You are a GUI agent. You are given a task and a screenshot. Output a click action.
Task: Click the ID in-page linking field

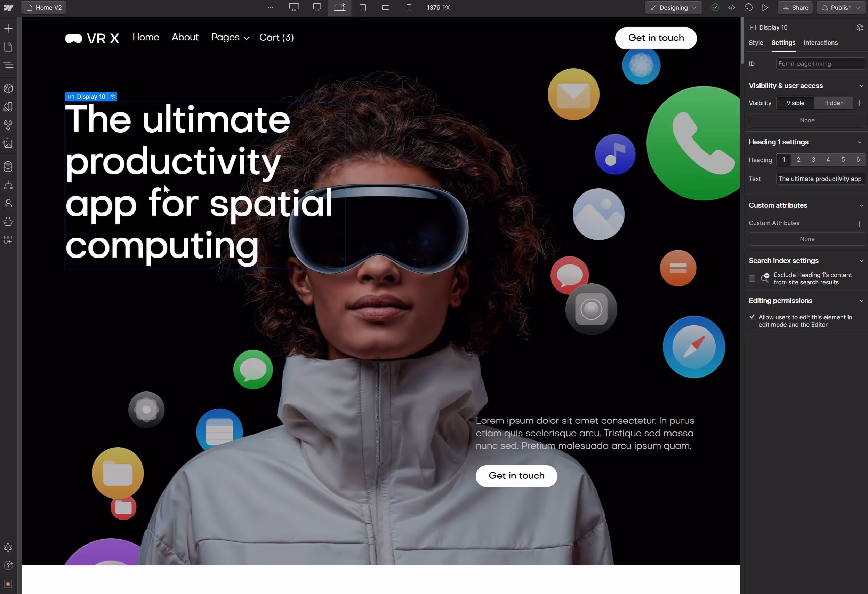click(820, 64)
